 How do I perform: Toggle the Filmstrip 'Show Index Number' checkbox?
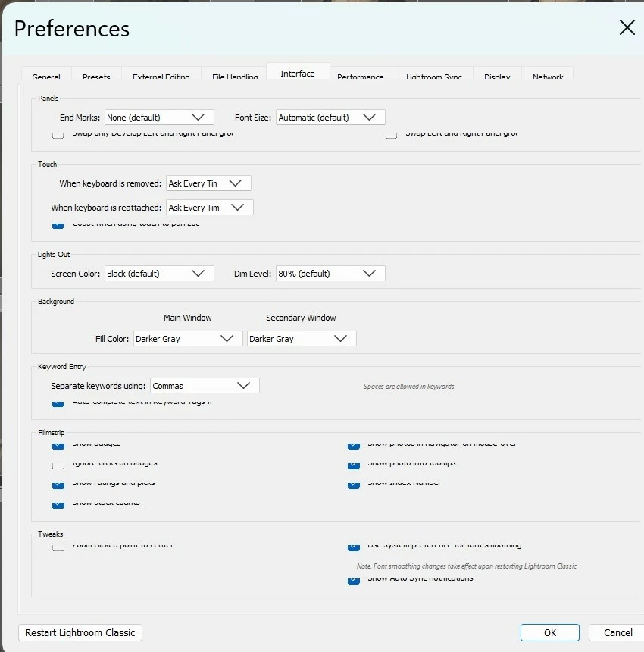tap(354, 484)
